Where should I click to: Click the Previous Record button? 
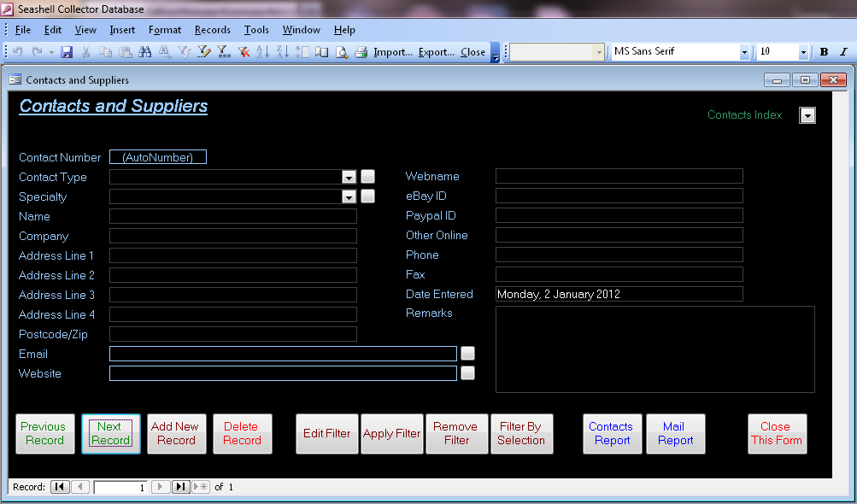[x=44, y=433]
